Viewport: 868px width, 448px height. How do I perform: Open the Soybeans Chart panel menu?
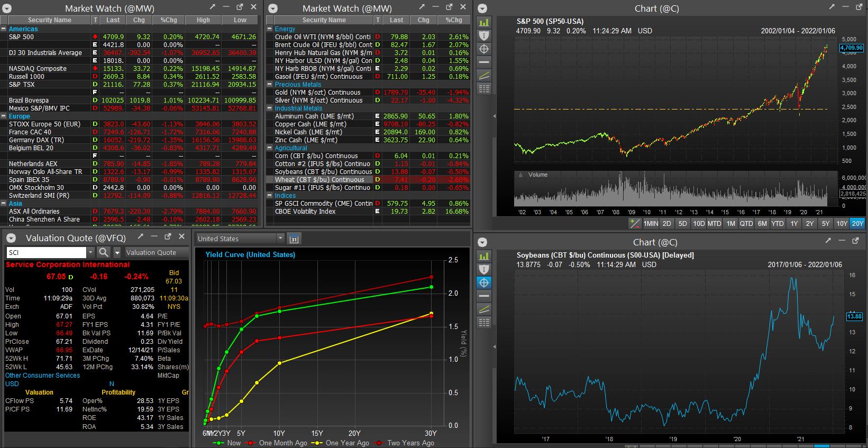[482, 242]
